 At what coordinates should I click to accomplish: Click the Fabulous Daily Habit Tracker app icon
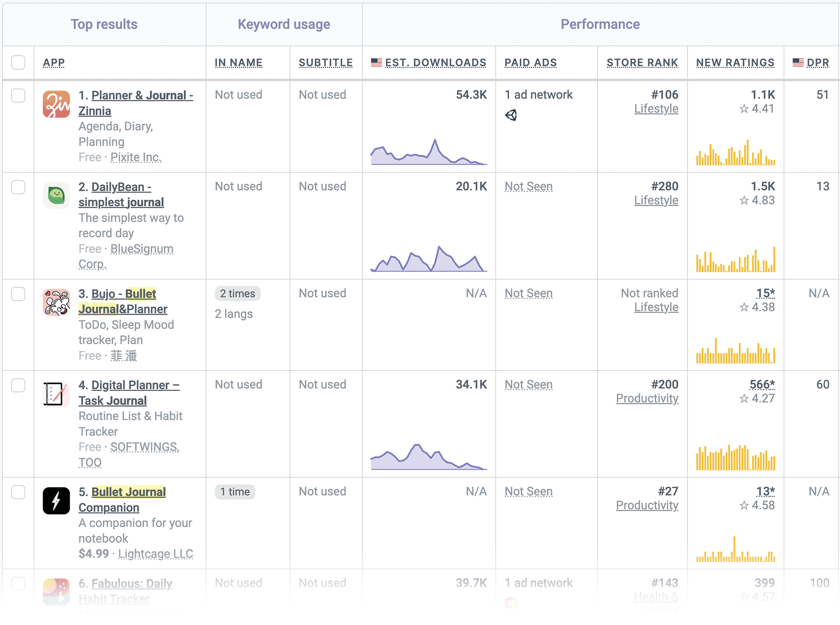pyautogui.click(x=56, y=592)
